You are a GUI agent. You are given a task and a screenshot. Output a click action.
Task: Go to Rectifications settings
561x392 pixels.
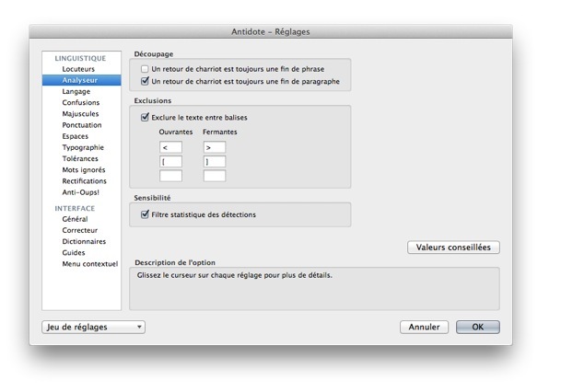(x=85, y=181)
